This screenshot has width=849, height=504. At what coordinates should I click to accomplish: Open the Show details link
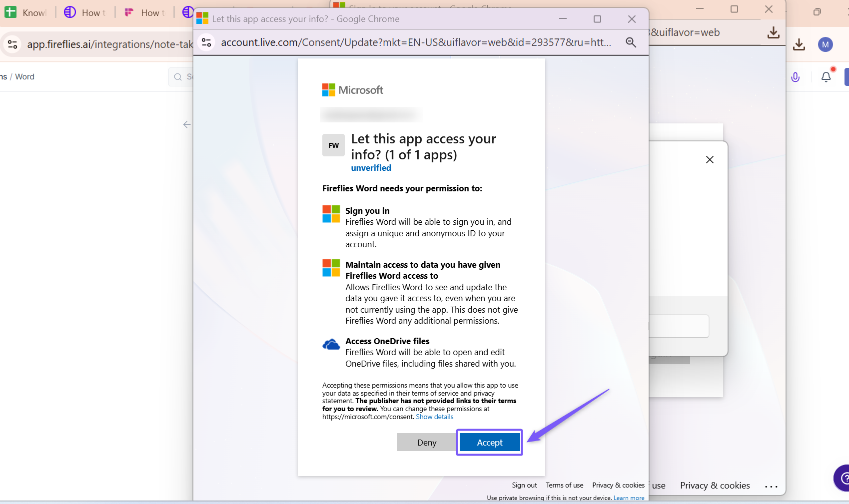[435, 417]
